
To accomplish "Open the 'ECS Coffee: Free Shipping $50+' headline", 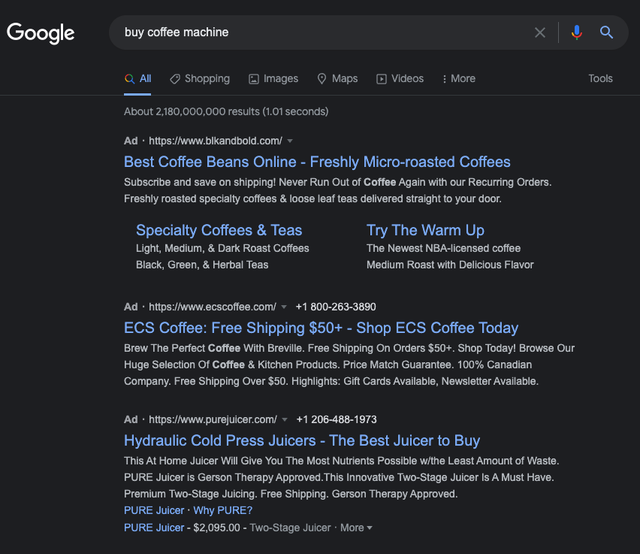I will click(321, 328).
